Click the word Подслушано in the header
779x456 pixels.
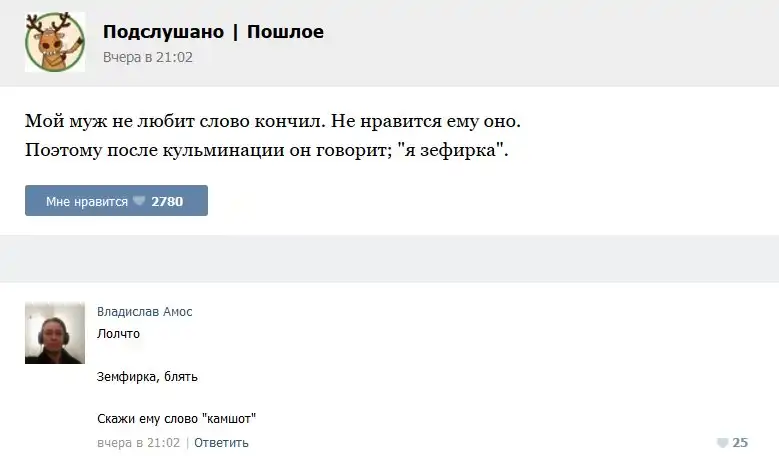pyautogui.click(x=163, y=32)
